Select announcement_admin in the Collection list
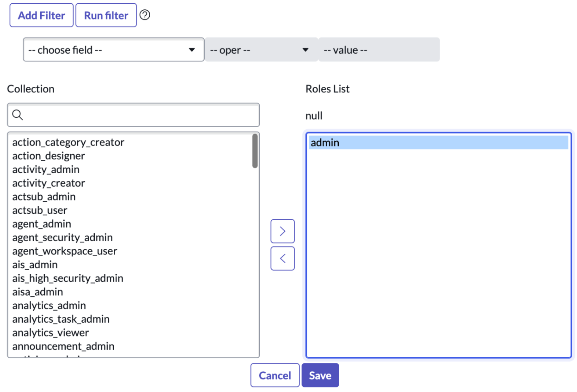This screenshot has height=392, width=577. [63, 346]
